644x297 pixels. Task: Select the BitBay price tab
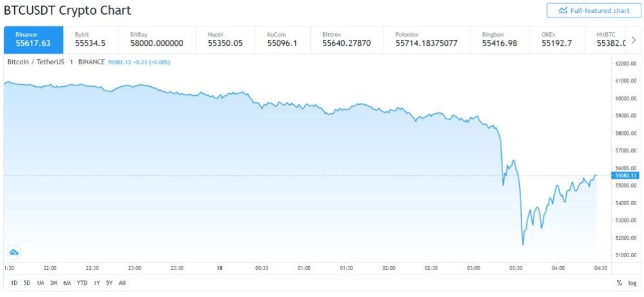pos(157,40)
